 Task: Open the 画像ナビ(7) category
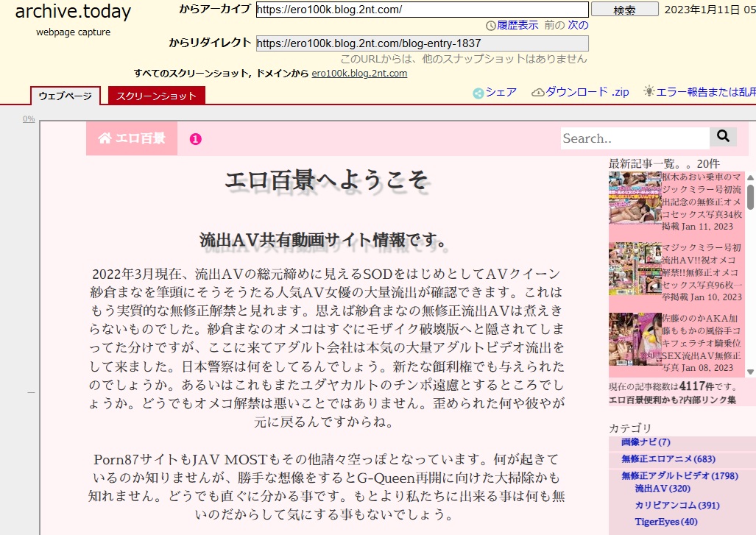tap(646, 442)
